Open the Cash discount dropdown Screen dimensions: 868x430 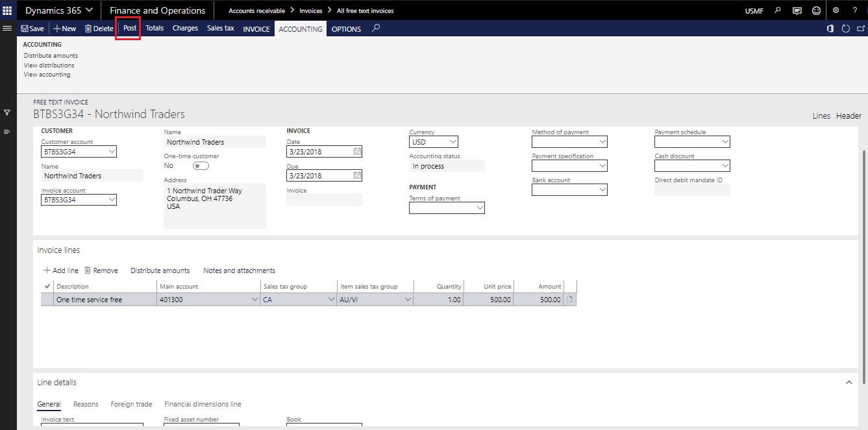[725, 166]
